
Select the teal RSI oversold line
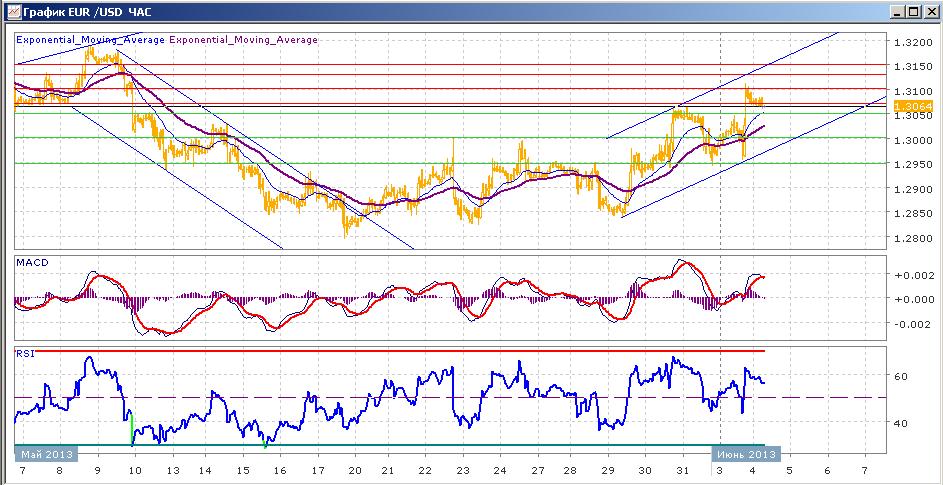point(390,445)
